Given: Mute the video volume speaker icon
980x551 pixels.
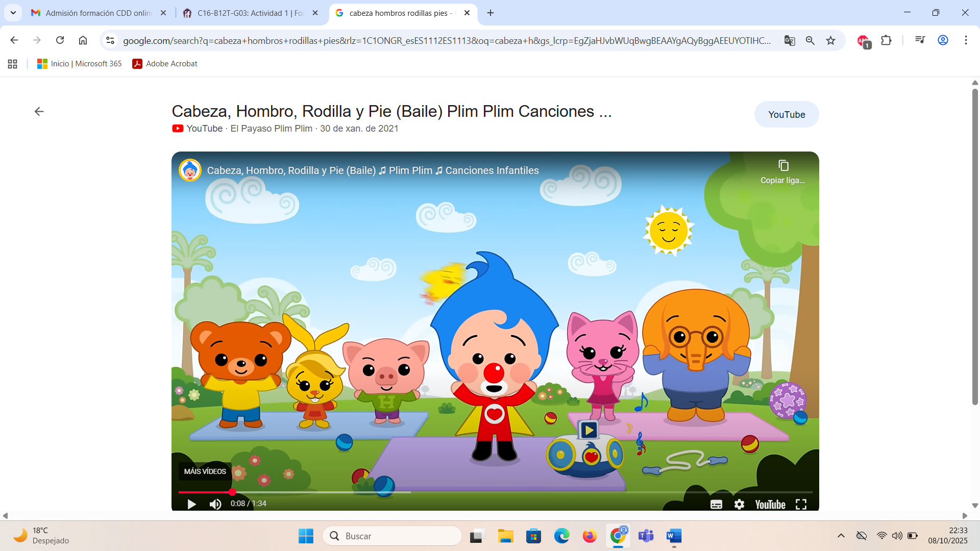Looking at the screenshot, I should (x=215, y=504).
